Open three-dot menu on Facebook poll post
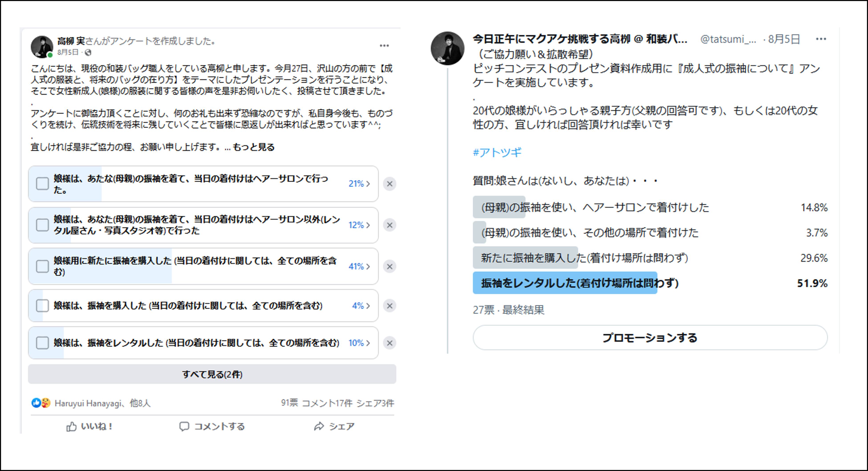The image size is (868, 471). [x=384, y=46]
